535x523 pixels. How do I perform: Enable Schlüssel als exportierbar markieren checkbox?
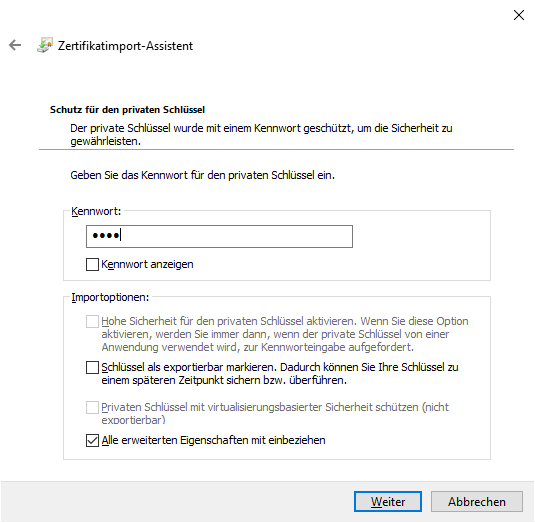pos(92,367)
